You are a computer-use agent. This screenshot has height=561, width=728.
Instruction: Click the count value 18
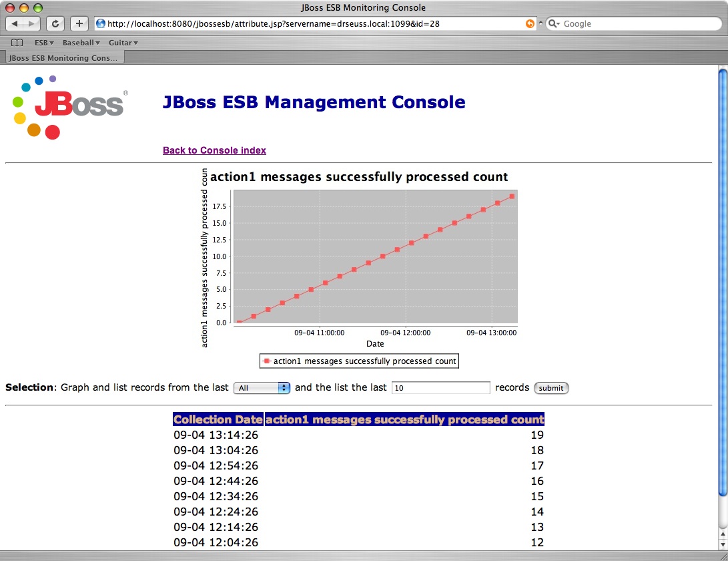537,450
